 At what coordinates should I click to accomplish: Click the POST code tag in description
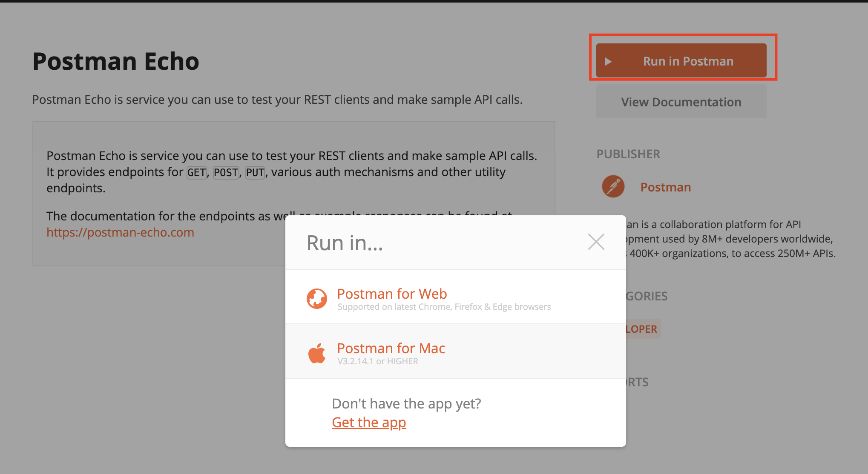coord(226,172)
